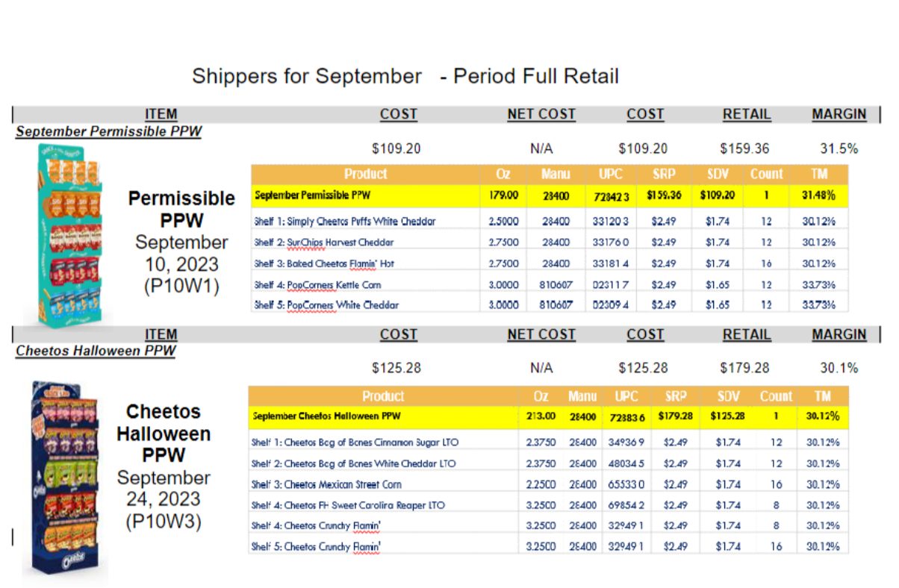
Task: Select 'Shelf 3: Baked Cheetos Flamin' Hot'
Action: pos(325,263)
